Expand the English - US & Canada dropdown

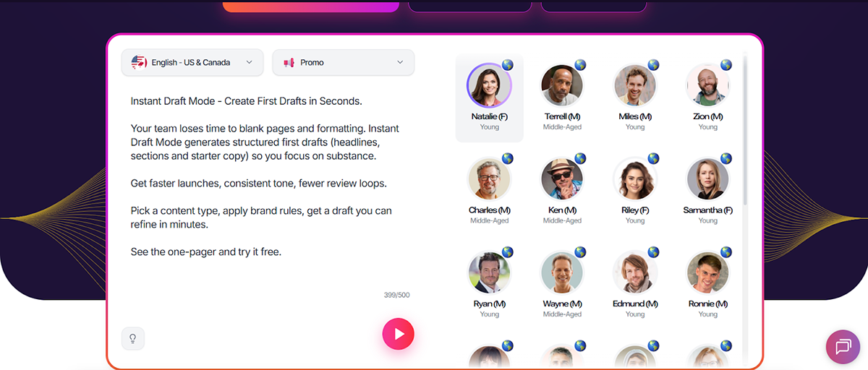249,62
